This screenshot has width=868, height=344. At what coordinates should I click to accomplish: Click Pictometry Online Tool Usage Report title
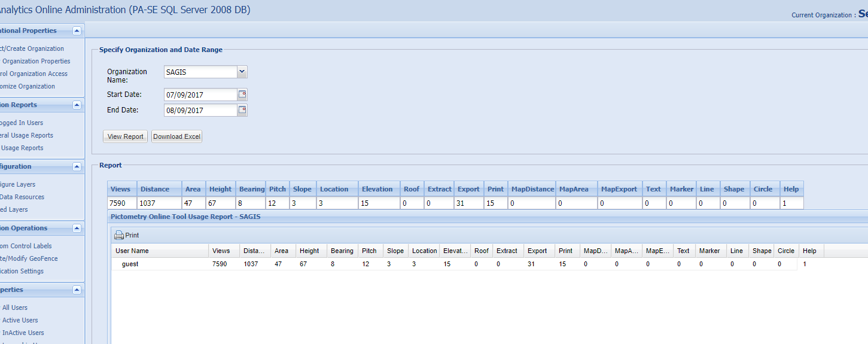tap(185, 217)
